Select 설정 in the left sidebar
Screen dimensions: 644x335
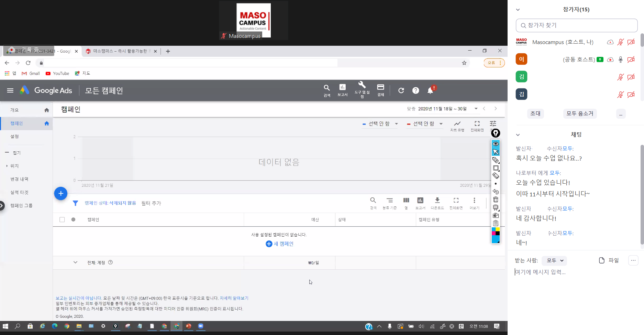pyautogui.click(x=14, y=137)
